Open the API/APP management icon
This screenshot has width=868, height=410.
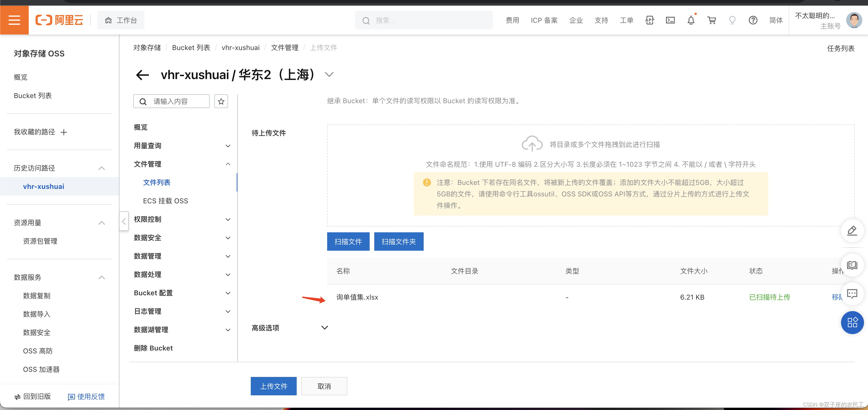click(650, 20)
